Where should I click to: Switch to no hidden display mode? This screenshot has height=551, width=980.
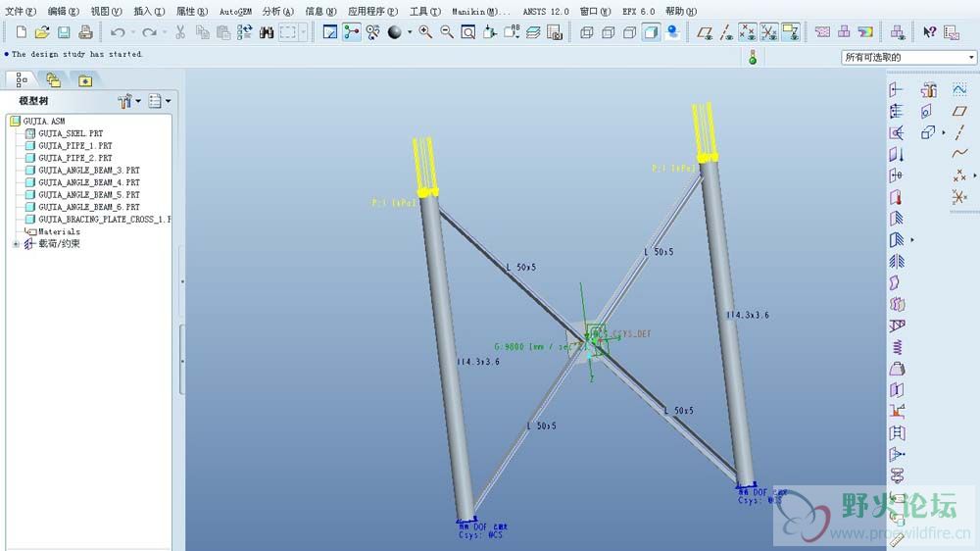click(x=629, y=32)
